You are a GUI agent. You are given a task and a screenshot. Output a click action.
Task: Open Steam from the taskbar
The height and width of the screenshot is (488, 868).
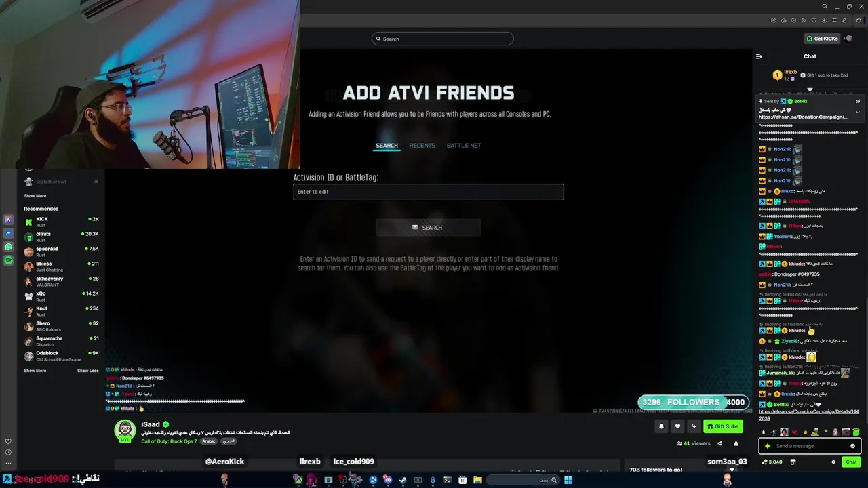402,480
